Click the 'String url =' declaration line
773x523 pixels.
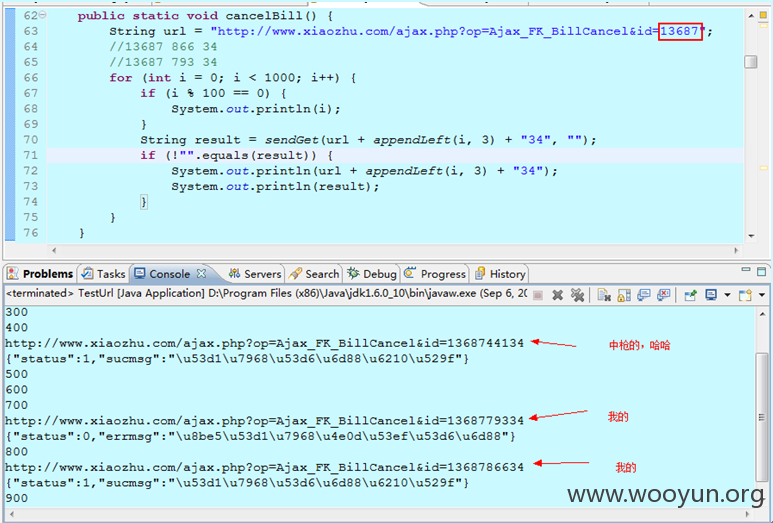point(411,31)
